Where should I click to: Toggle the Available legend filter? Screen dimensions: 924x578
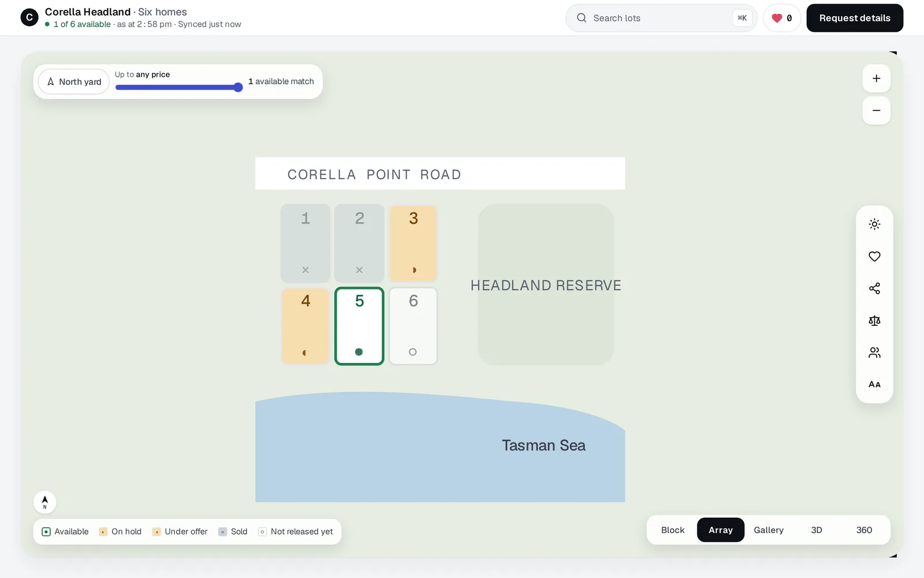65,532
